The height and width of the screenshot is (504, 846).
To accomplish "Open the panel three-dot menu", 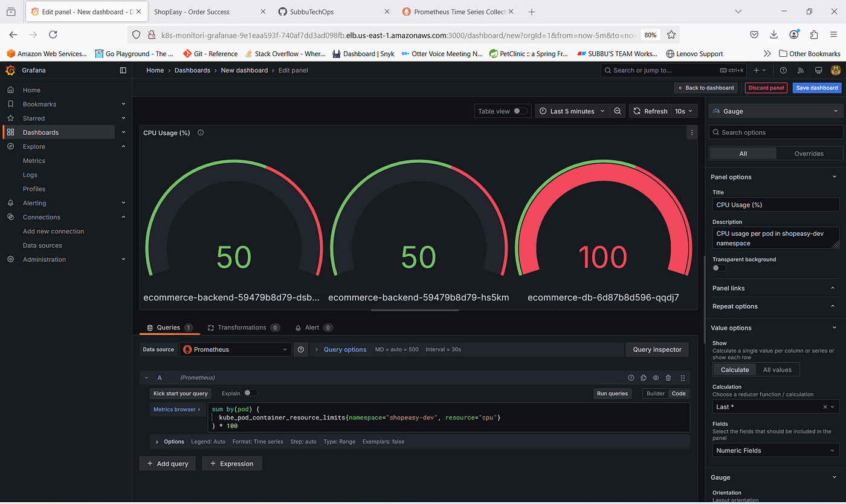I will pos(692,132).
